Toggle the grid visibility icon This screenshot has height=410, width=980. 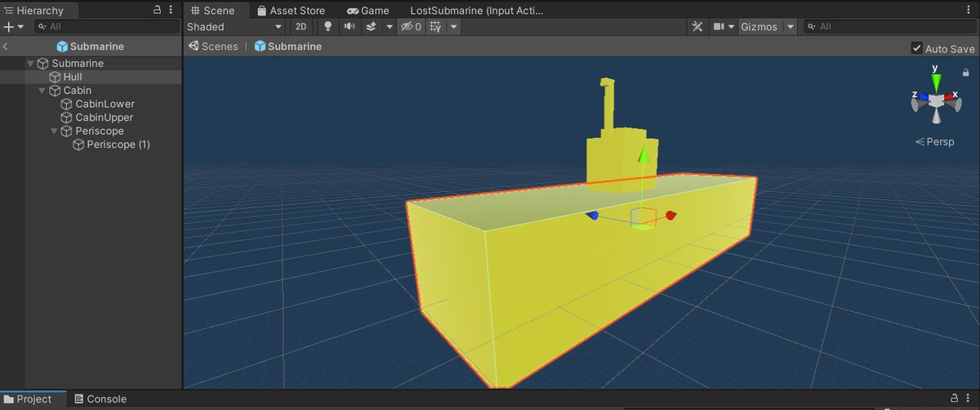click(x=435, y=27)
